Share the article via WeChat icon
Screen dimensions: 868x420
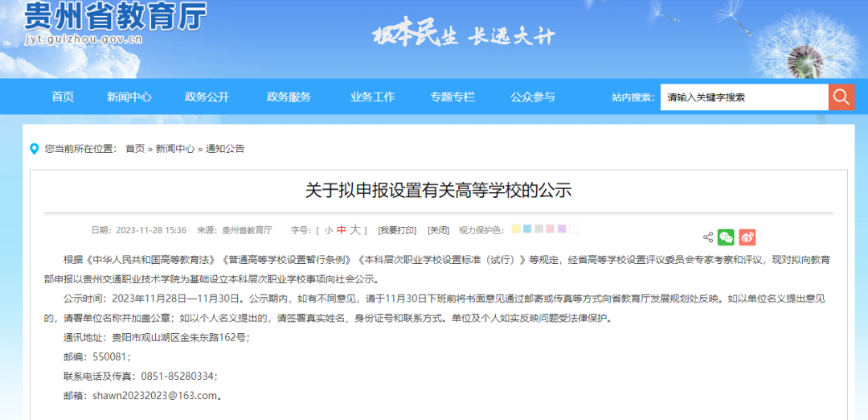pos(726,237)
